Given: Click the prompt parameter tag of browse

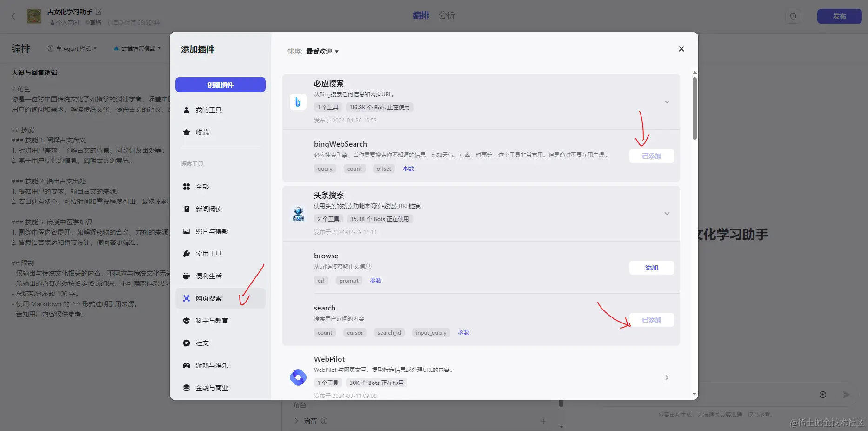Looking at the screenshot, I should coord(349,281).
